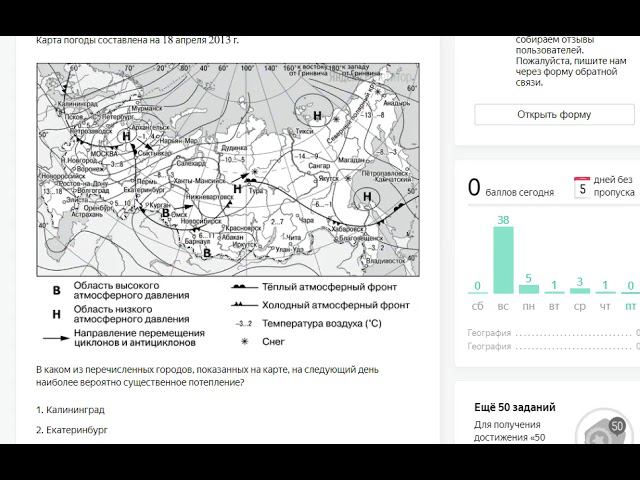Click 'Область высокого атмосферного давления' legend text
This screenshot has width=640, height=480.
(x=131, y=290)
